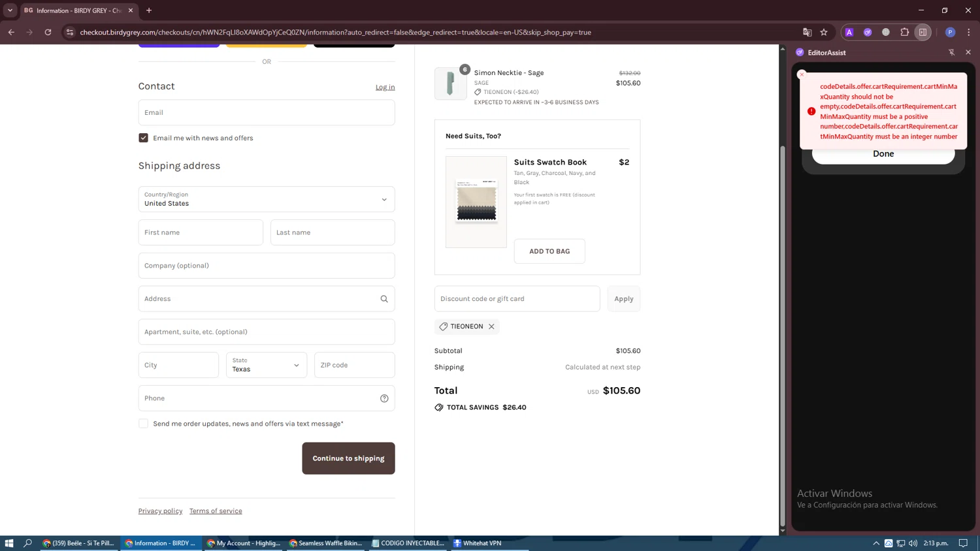The height and width of the screenshot is (551, 980).
Task: Close the EditorAssist side panel
Action: [968, 52]
